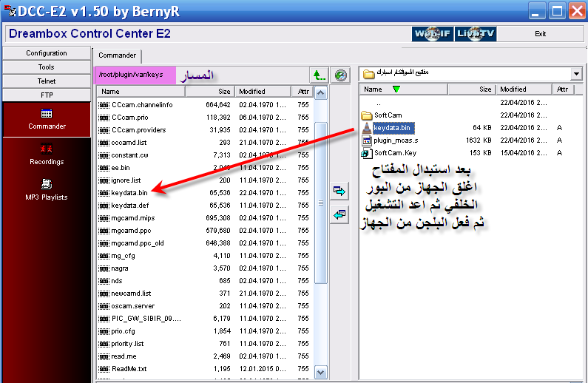588x383 pixels.
Task: Select prio.cfg file
Action: pyautogui.click(x=123, y=331)
